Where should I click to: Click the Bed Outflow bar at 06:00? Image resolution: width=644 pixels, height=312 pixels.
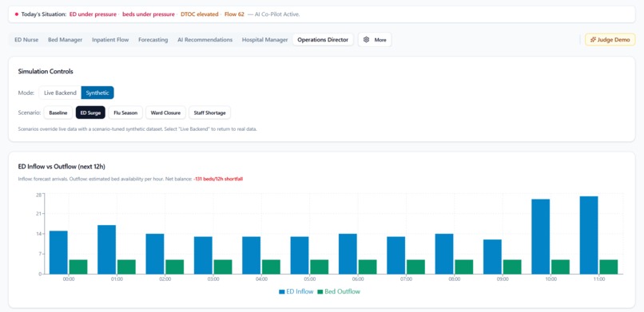point(368,267)
